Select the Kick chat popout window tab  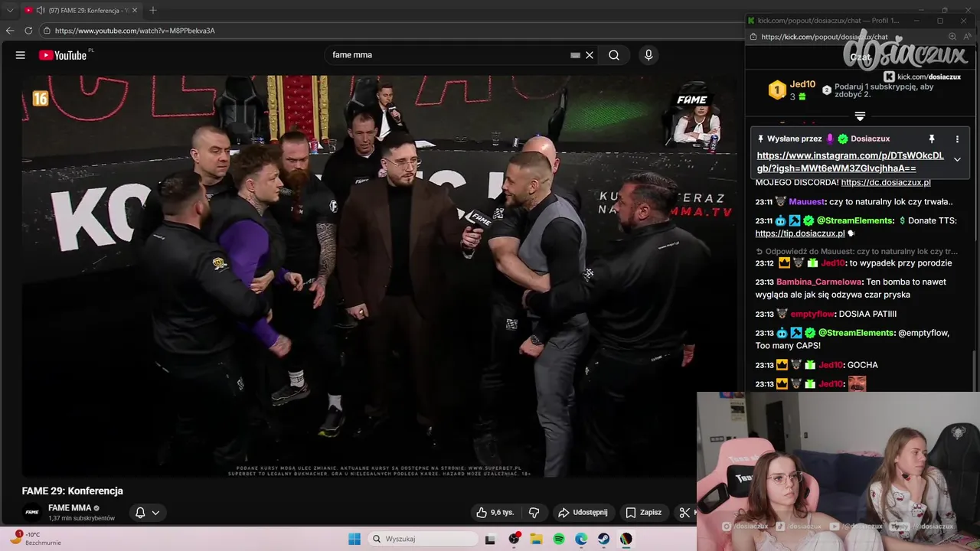coord(827,21)
